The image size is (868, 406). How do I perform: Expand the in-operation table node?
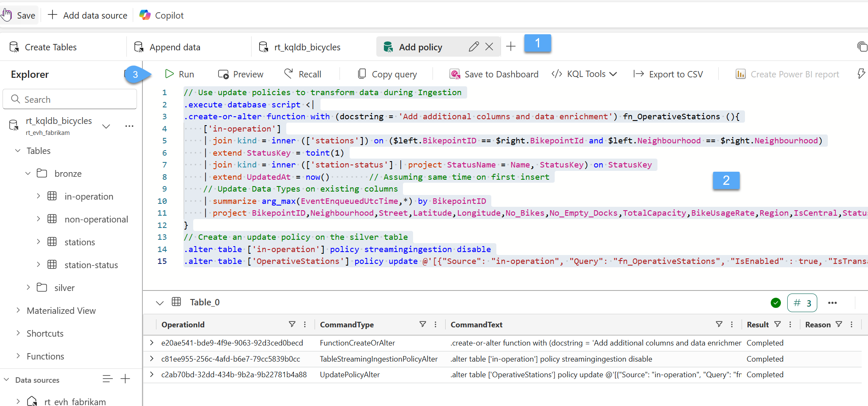coord(38,196)
